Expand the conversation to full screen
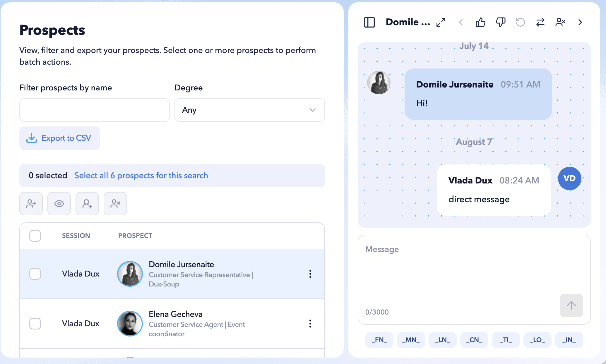The height and width of the screenshot is (364, 606). pos(441,22)
